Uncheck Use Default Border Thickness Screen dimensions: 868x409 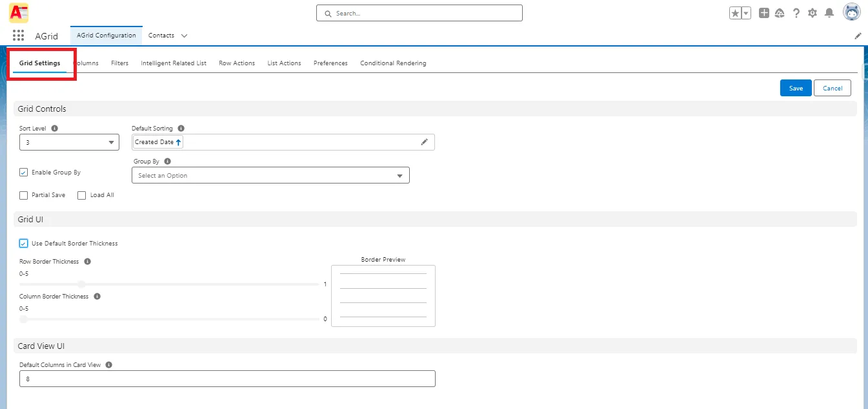click(x=23, y=243)
